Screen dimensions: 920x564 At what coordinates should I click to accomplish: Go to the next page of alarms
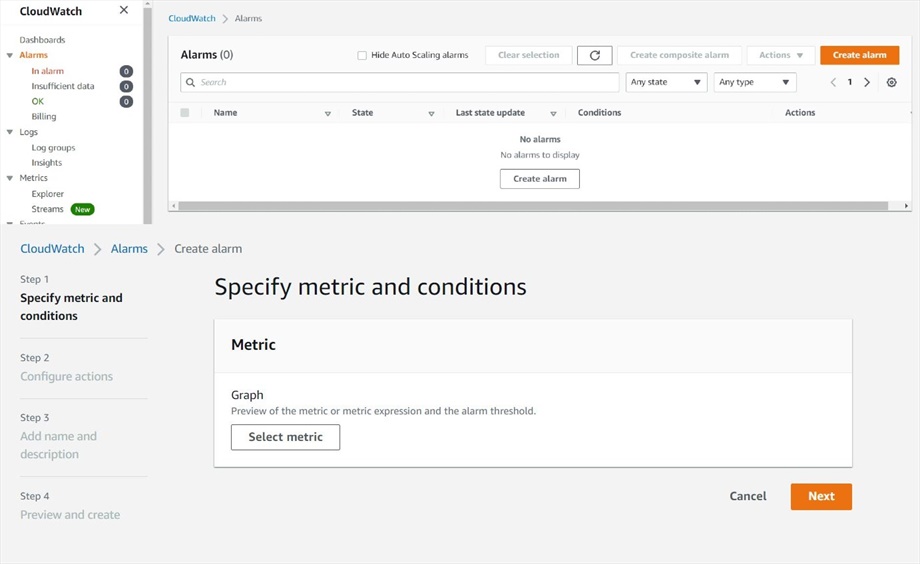click(x=867, y=82)
